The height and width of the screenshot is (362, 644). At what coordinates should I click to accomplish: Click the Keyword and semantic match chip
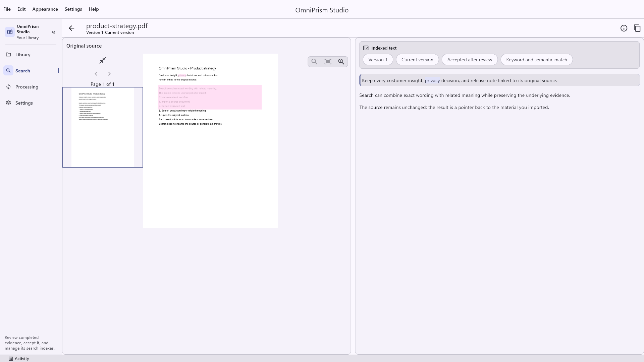click(536, 60)
